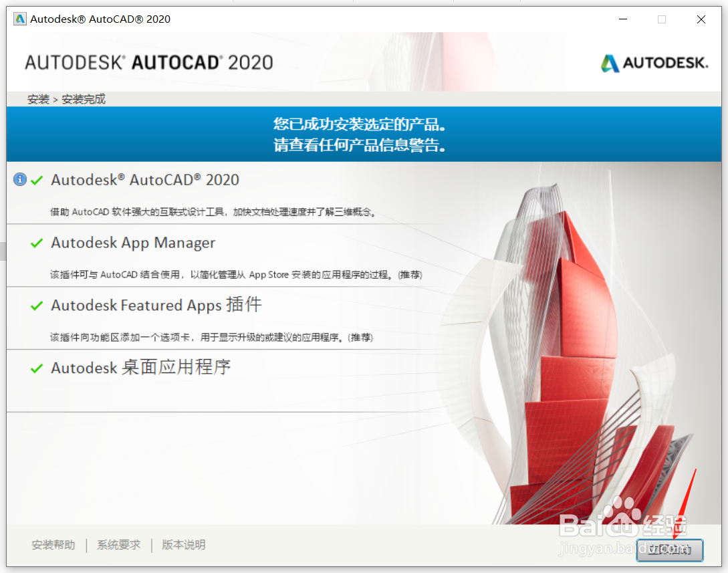Click the banner text 您已成功安装选定的产品
728x573 pixels.
point(360,124)
